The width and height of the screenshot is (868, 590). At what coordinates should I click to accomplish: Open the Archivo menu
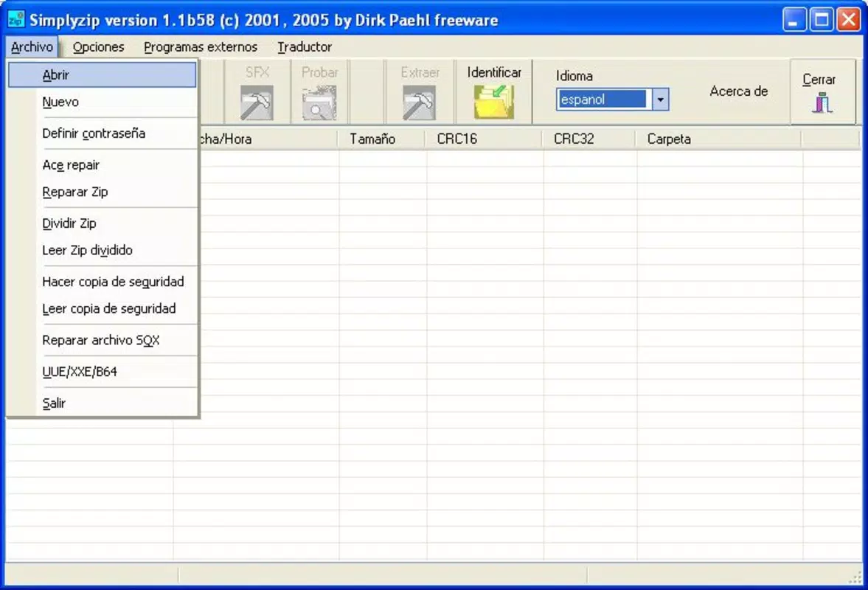(x=32, y=47)
